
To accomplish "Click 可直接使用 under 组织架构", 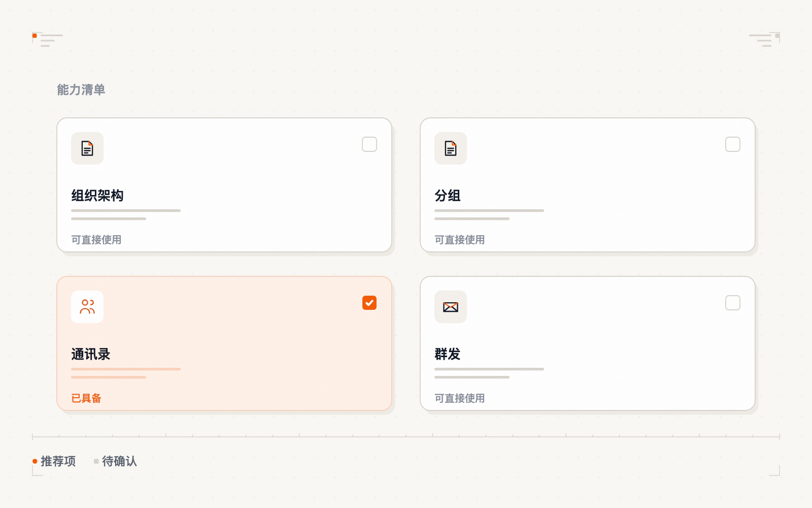I will click(96, 240).
